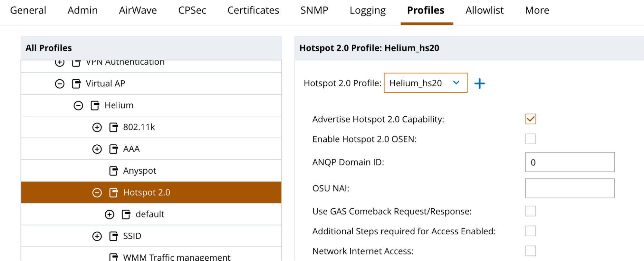This screenshot has width=644, height=261.
Task: Click the SSID profile document icon
Action: point(113,236)
